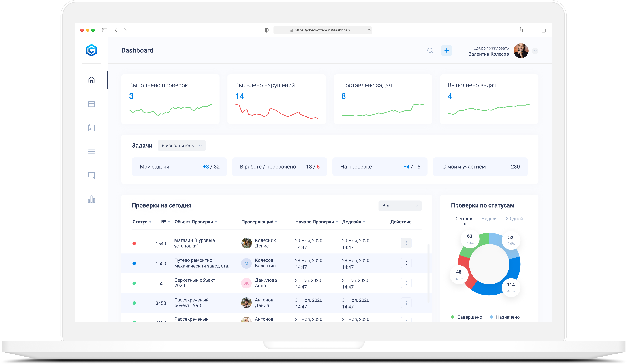
Task: Open the Статус column sort arrow
Action: click(x=151, y=222)
